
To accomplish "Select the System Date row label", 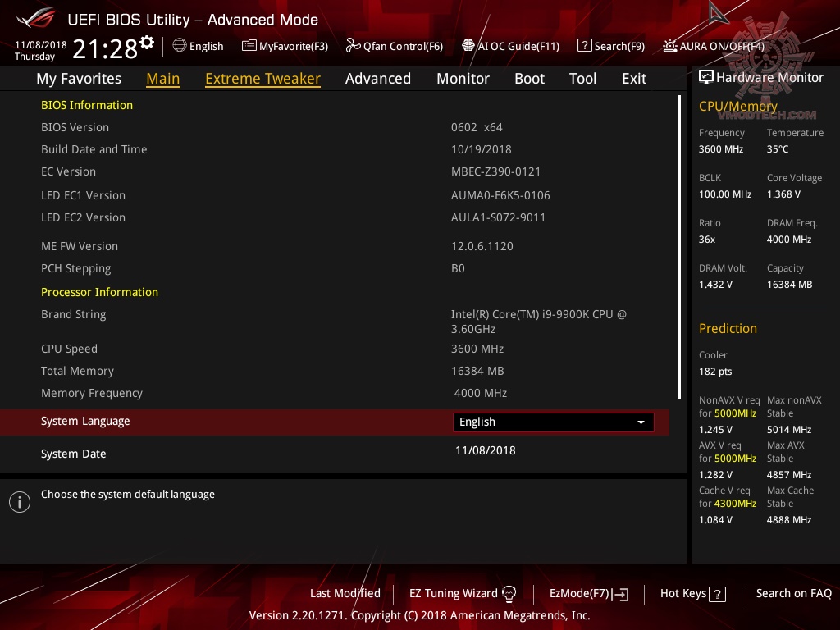I will point(73,454).
